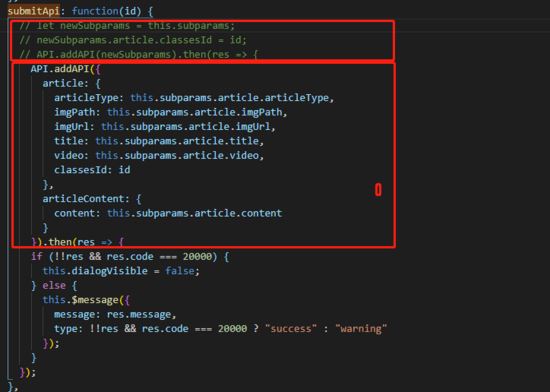The height and width of the screenshot is (392, 550).
Task: Click the 'message: res.message,' line
Action: (x=115, y=315)
